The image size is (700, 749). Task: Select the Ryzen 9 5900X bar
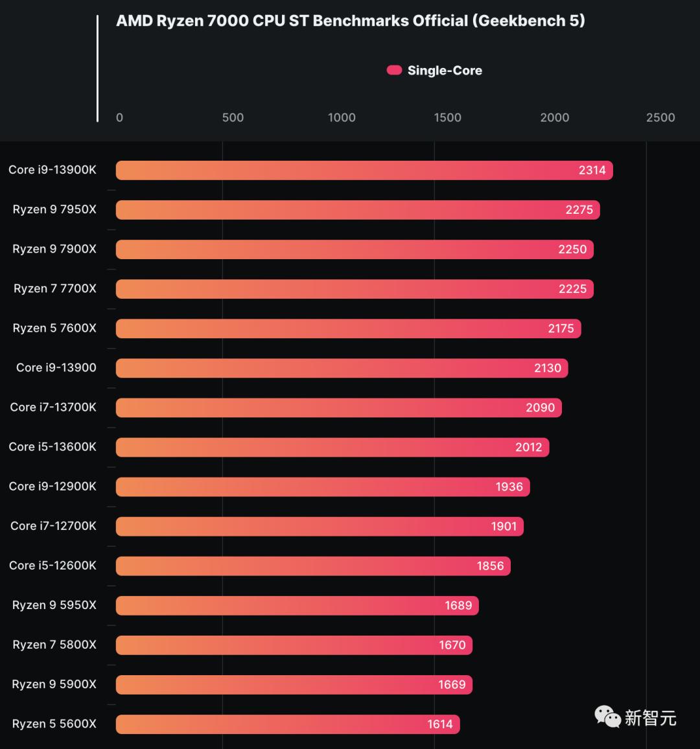point(294,685)
